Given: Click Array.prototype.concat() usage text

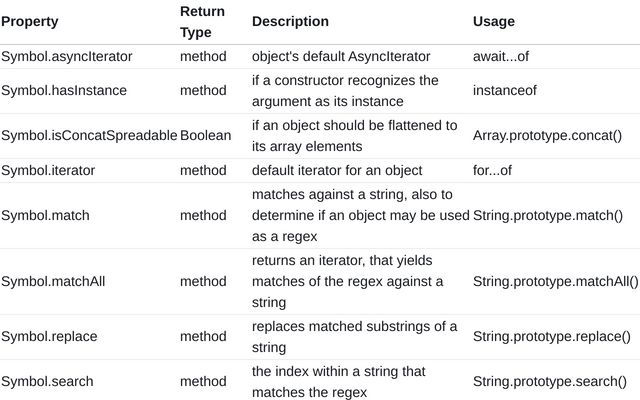Looking at the screenshot, I should pos(547,135).
